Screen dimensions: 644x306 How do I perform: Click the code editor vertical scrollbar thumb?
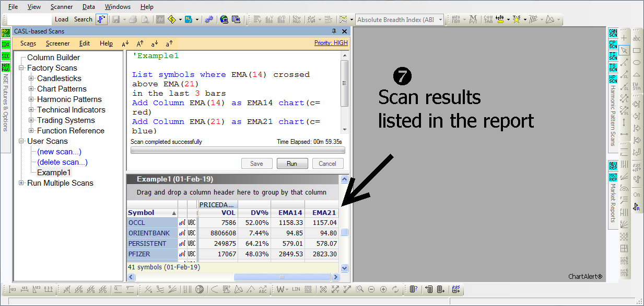click(x=344, y=84)
